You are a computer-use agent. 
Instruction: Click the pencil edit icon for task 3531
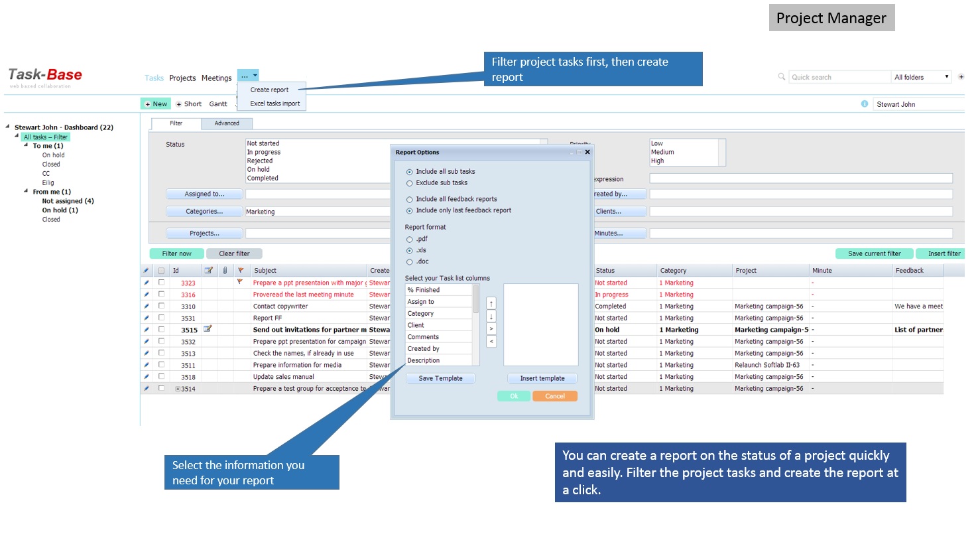[x=146, y=318]
